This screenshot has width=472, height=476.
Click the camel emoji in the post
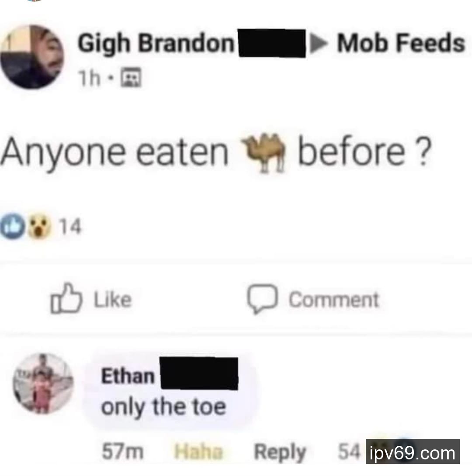tap(263, 153)
